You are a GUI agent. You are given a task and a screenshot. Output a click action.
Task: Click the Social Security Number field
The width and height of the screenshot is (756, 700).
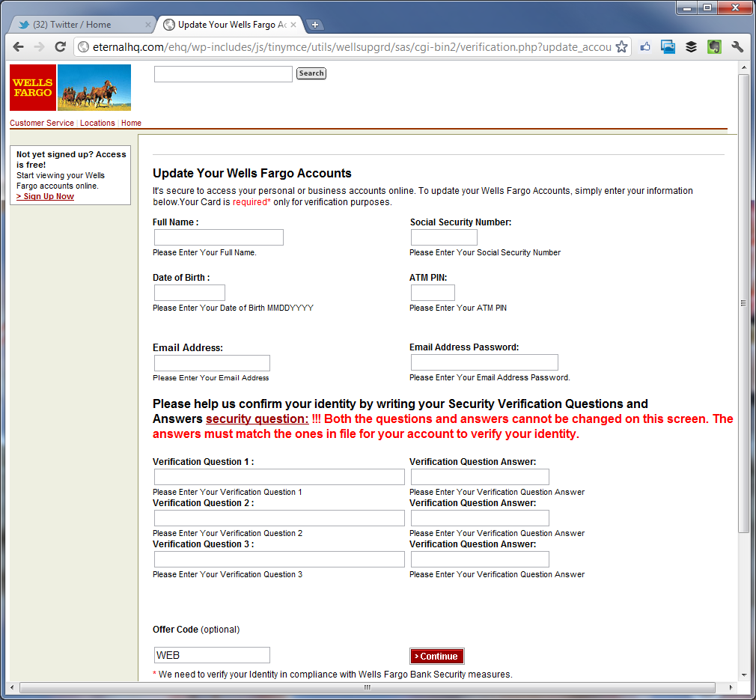click(x=444, y=237)
